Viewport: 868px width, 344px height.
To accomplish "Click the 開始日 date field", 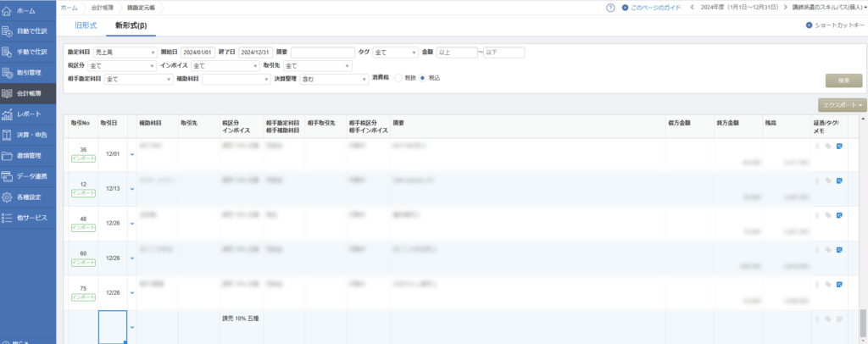I will [197, 53].
